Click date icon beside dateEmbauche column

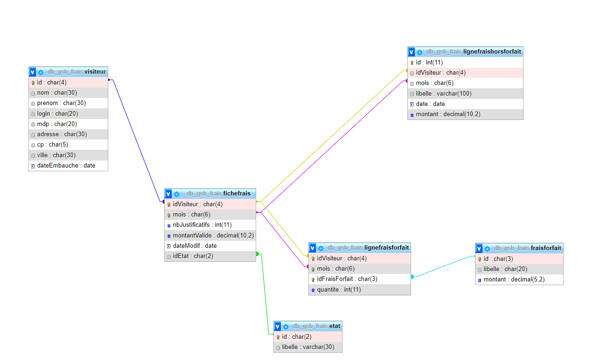(33, 166)
